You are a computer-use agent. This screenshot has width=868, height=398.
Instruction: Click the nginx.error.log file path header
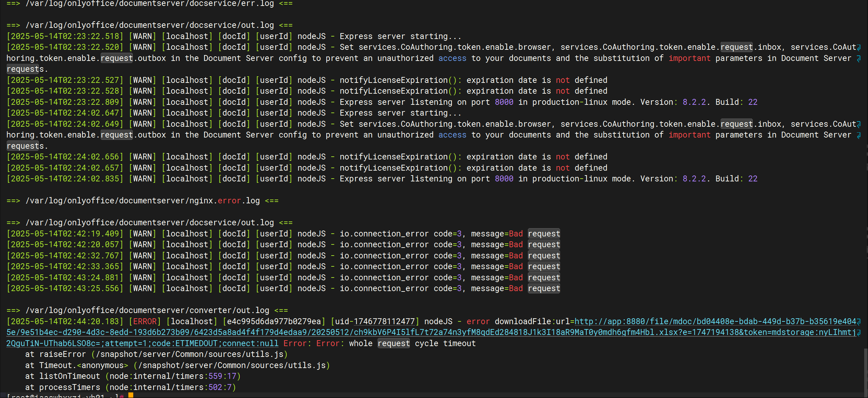143,201
